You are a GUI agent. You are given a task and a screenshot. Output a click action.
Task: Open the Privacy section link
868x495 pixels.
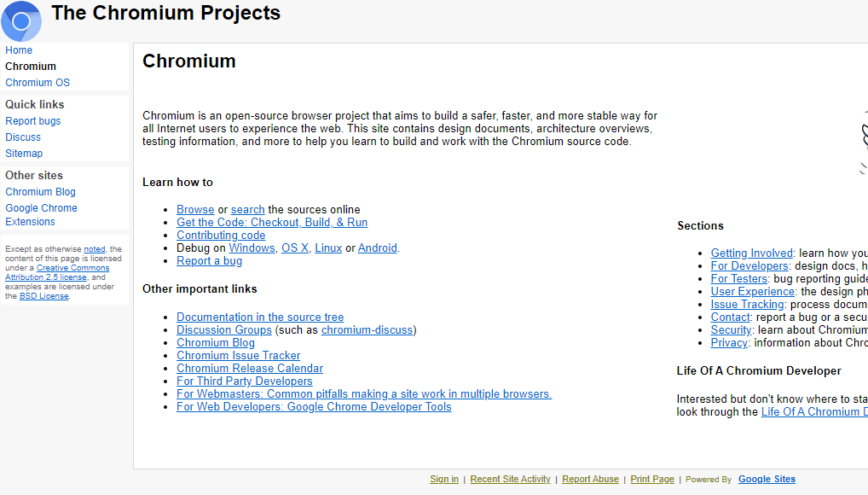click(x=729, y=342)
